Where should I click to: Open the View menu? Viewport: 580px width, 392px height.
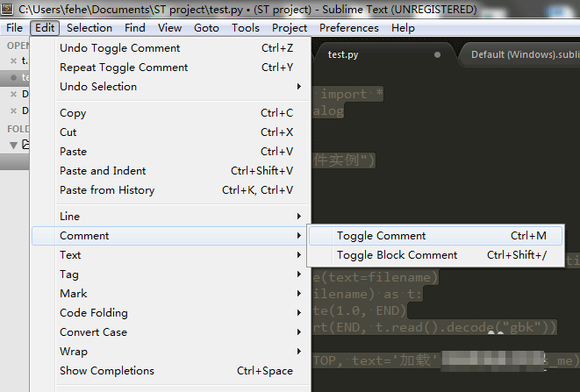point(169,28)
